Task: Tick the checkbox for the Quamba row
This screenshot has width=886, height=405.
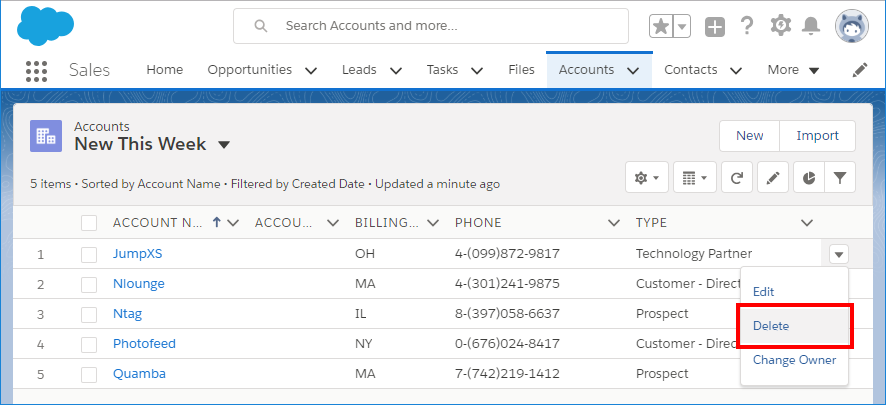Action: pos(89,374)
